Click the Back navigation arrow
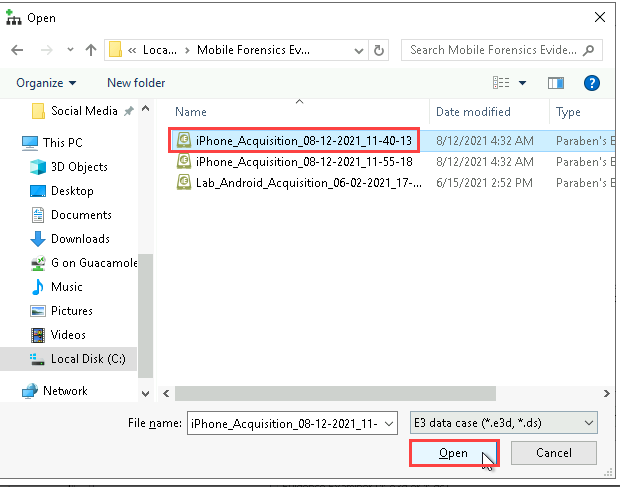The height and width of the screenshot is (487, 620). [x=17, y=50]
